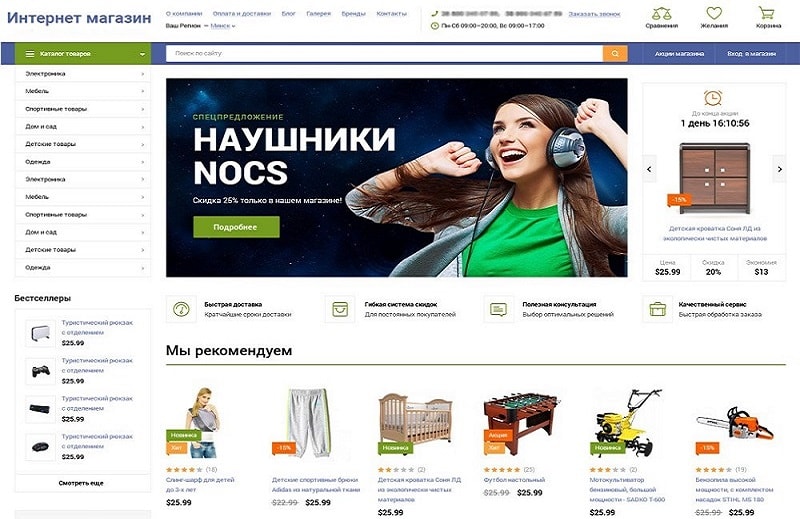The width and height of the screenshot is (800, 519).
Task: Open the chainsaw product thumbnail
Action: (735, 424)
